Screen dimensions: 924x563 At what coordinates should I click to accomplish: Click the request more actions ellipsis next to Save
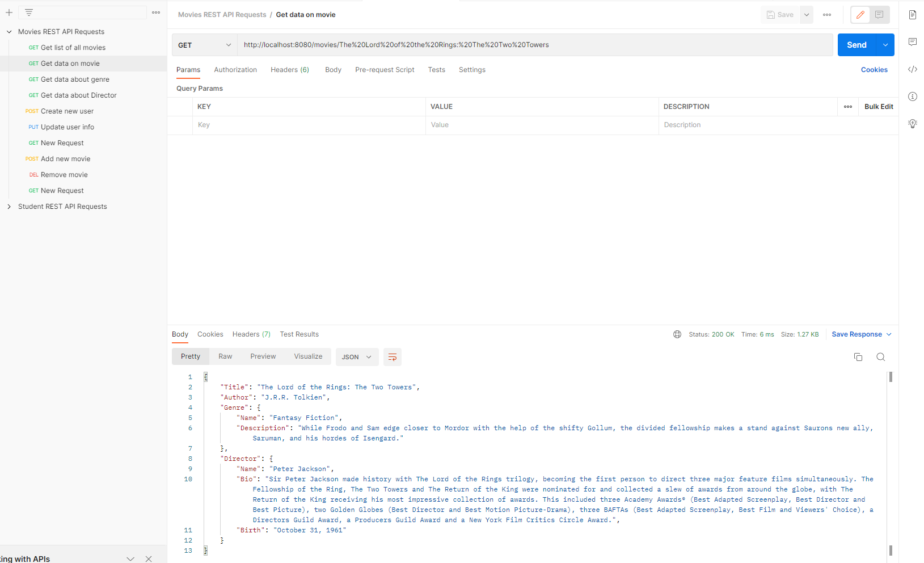[x=827, y=15]
